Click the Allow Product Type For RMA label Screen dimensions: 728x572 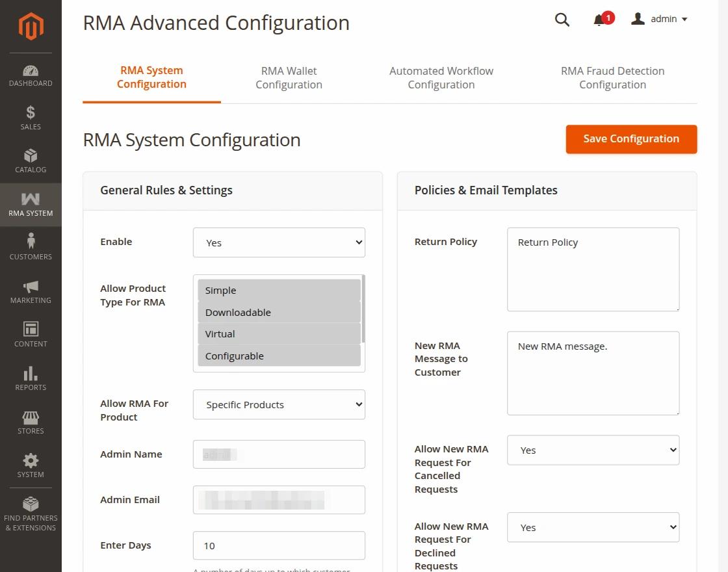coord(133,295)
